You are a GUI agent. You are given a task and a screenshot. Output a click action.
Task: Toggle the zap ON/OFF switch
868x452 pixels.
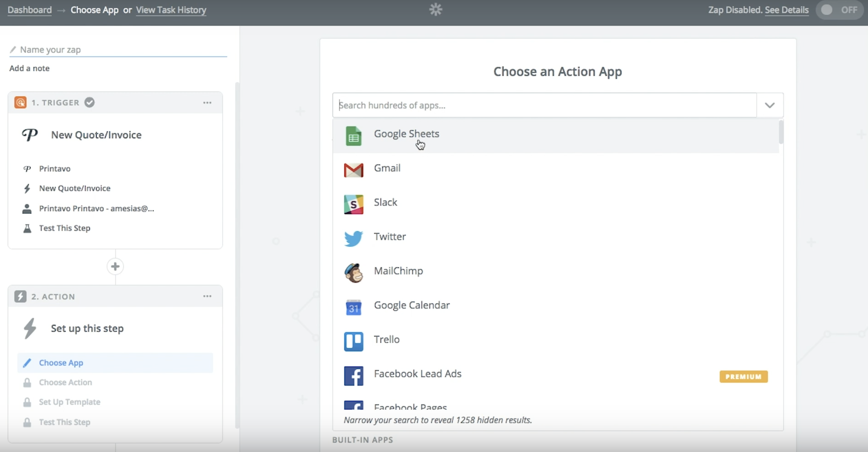[x=840, y=10]
